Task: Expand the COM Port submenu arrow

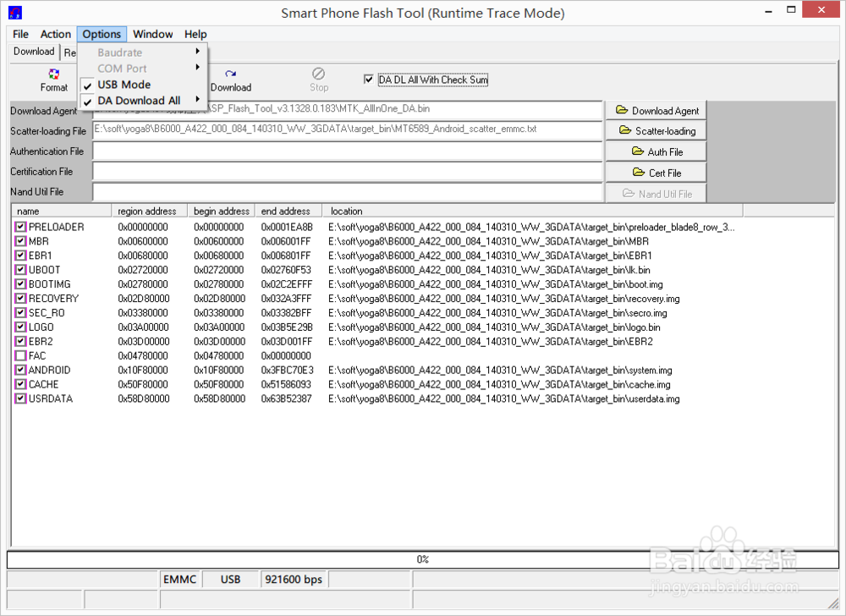Action: (197, 68)
